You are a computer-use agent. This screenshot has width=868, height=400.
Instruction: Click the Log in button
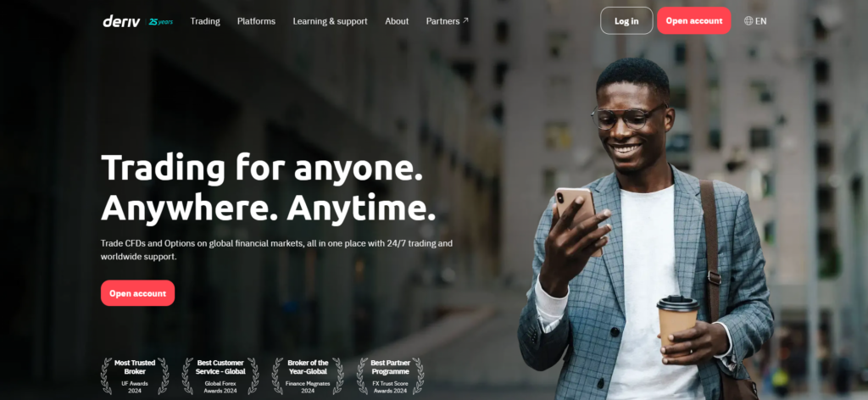click(626, 21)
